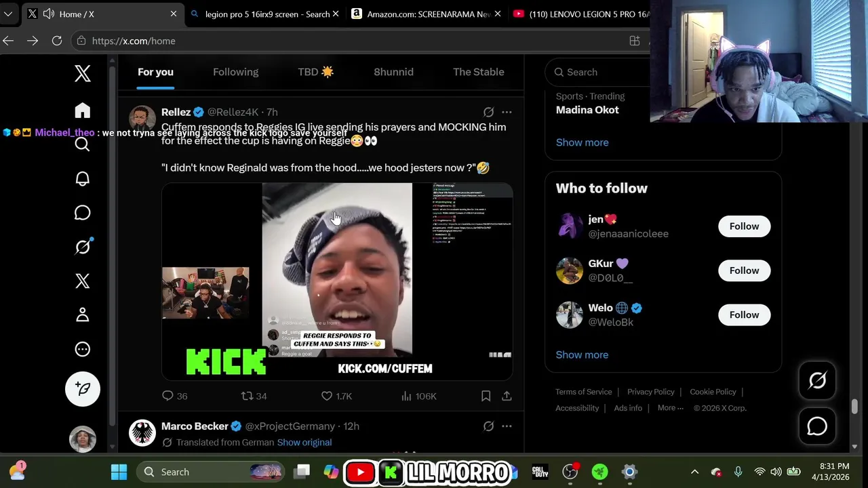The image size is (868, 488).
Task: Follow jen @jenaaanicoleee
Action: point(744,226)
